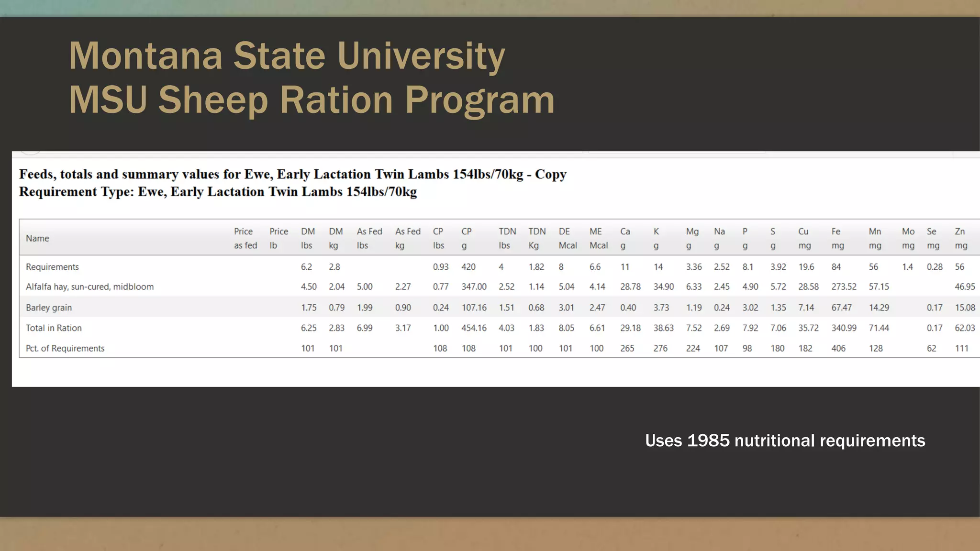Click the 'DM lbs' column header

pyautogui.click(x=308, y=238)
